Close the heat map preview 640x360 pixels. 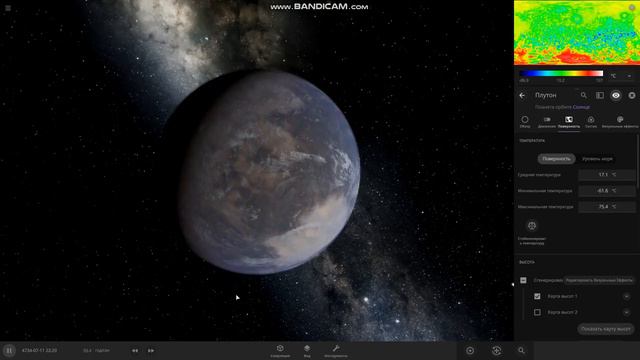pos(632,7)
